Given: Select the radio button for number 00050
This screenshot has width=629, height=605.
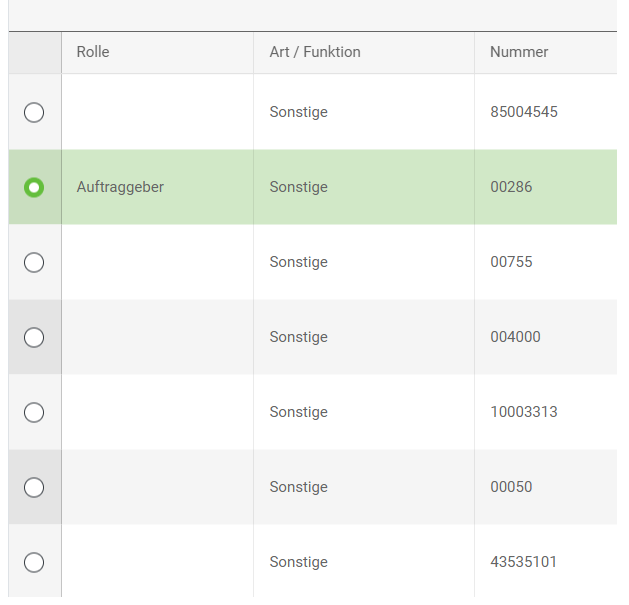Looking at the screenshot, I should coord(34,487).
